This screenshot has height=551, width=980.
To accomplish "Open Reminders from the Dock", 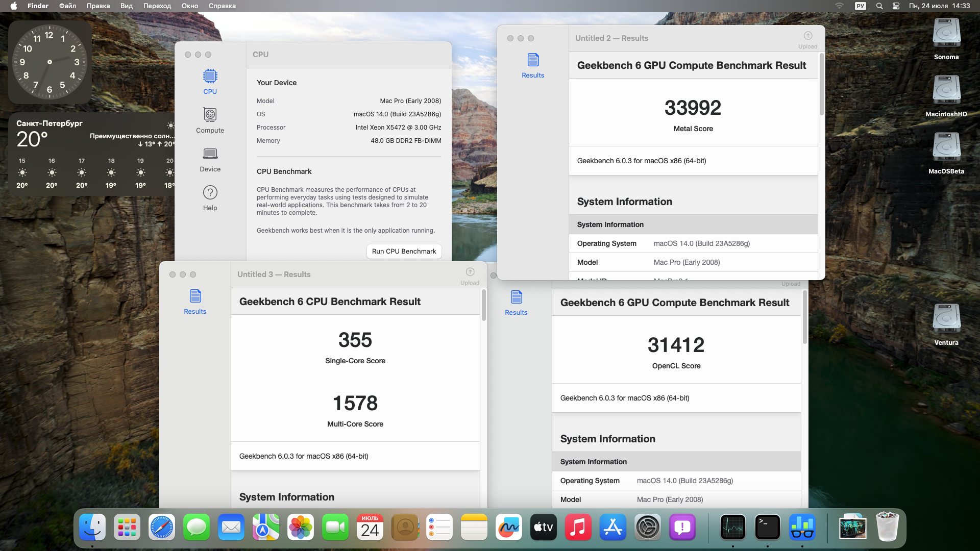I will pos(439,527).
